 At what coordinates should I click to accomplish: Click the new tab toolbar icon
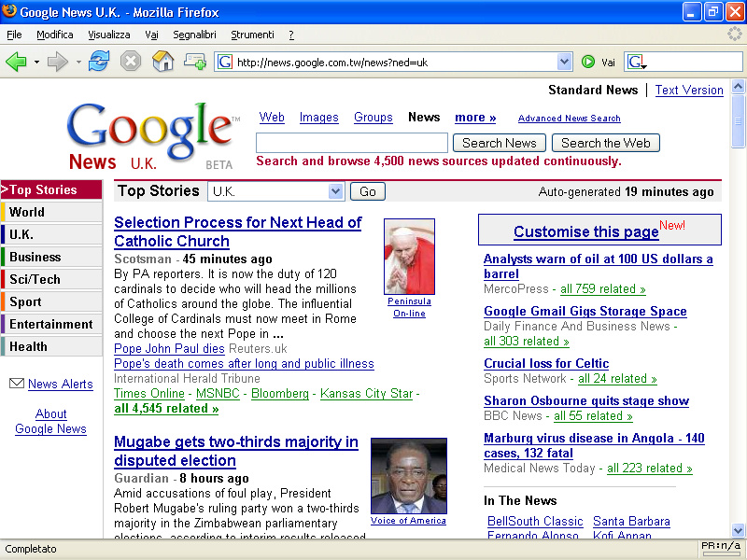click(x=195, y=62)
